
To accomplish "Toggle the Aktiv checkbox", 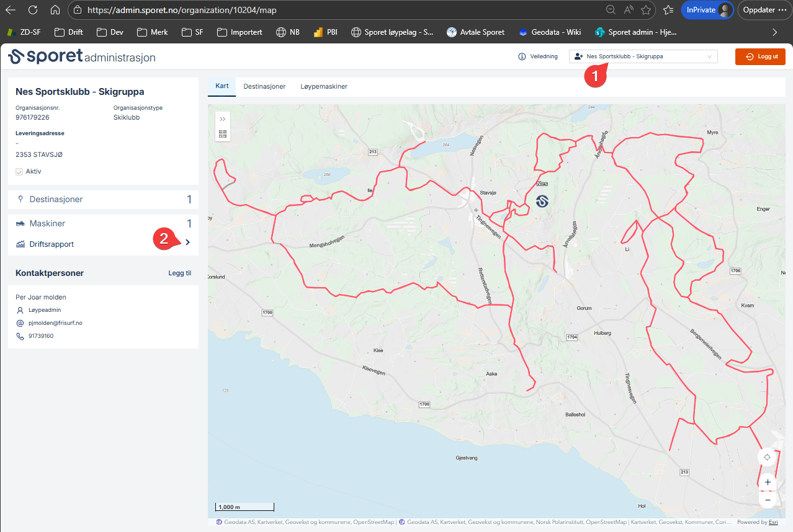I will (19, 171).
